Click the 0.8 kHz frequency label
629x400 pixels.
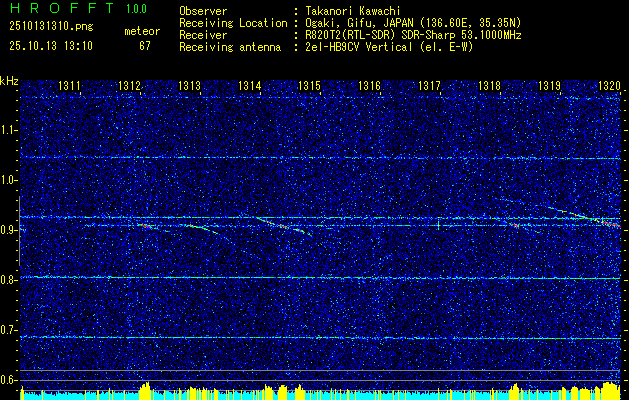(9, 280)
